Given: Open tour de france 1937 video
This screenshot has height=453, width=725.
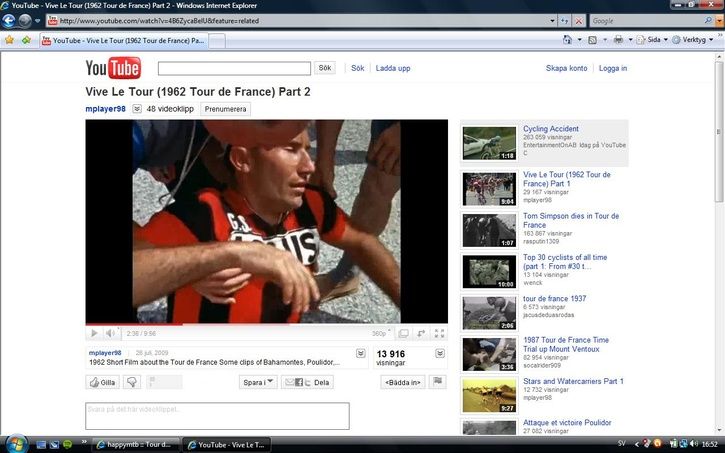Looking at the screenshot, I should (x=554, y=299).
